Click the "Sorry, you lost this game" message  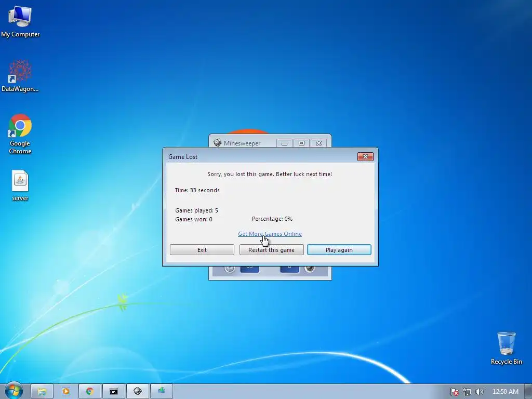tap(270, 174)
